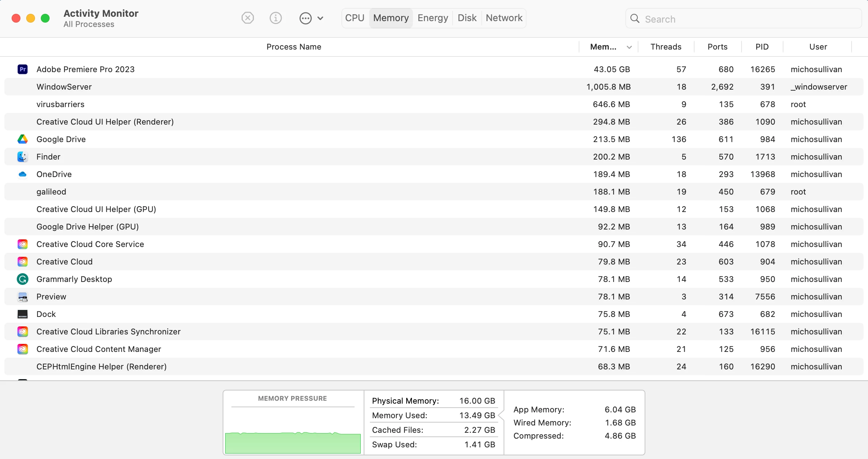Click the Grammarly Desktop icon
This screenshot has width=868, height=459.
coord(23,279)
